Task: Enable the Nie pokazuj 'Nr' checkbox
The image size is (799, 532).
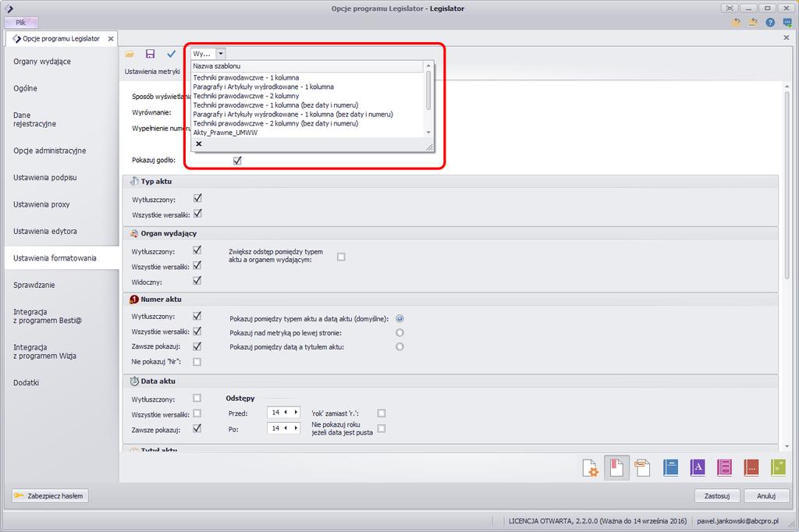Action: pos(197,362)
